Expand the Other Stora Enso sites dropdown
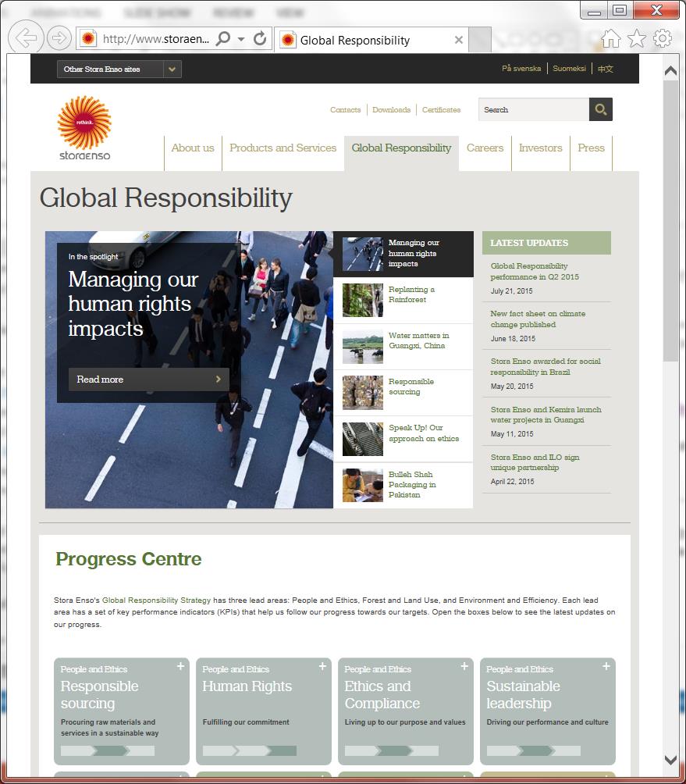This screenshot has width=686, height=784. pos(119,69)
